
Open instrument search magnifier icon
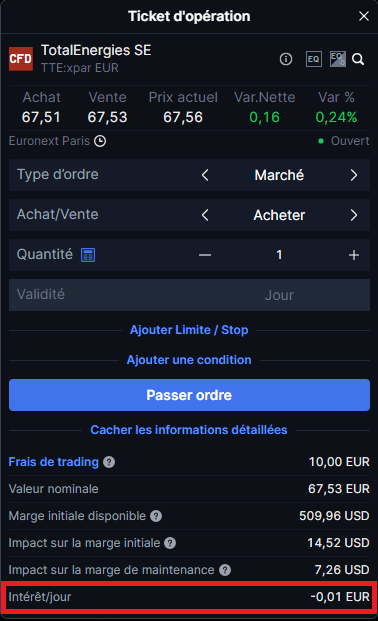click(x=358, y=59)
